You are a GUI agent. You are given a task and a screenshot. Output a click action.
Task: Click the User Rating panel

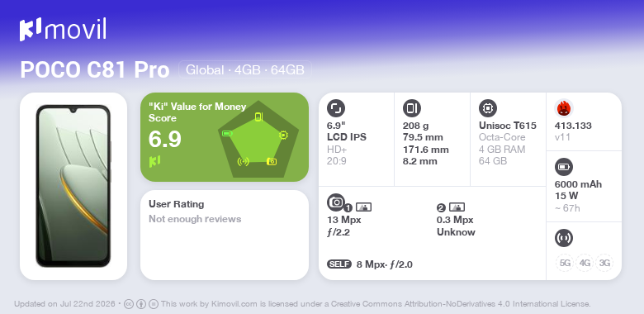225,235
